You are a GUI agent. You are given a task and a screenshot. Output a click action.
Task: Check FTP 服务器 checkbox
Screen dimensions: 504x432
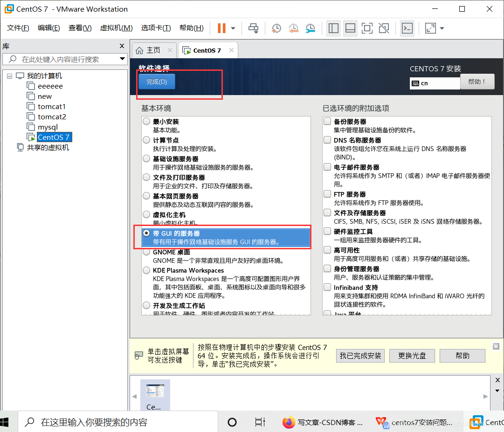click(x=328, y=194)
